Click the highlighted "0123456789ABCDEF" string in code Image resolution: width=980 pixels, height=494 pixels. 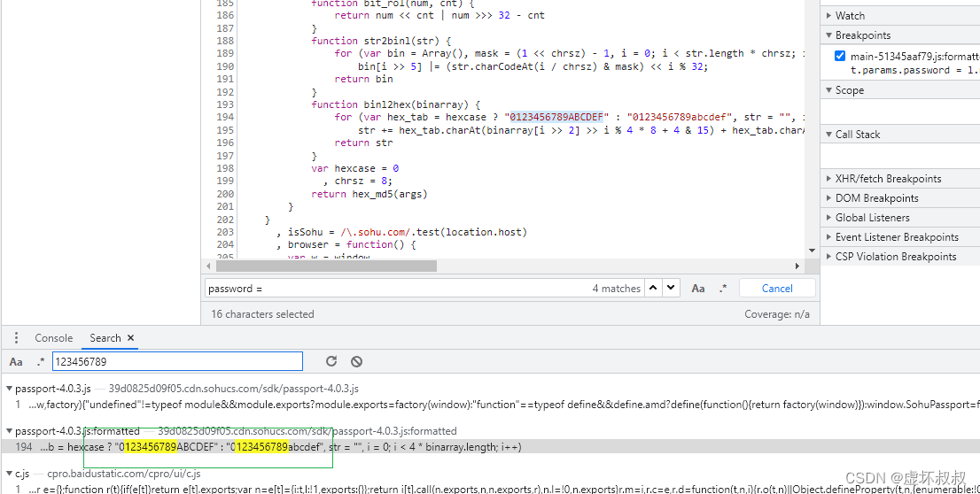556,117
